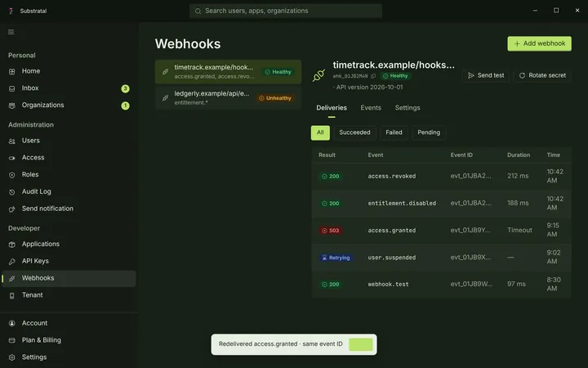Click the Retrying status badge

click(x=336, y=258)
